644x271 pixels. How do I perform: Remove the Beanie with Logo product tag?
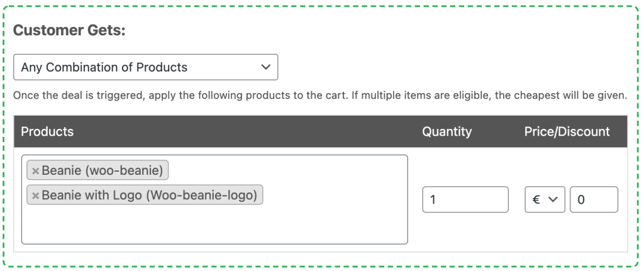click(35, 196)
